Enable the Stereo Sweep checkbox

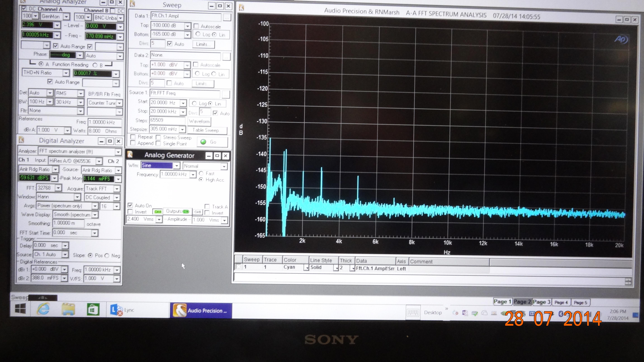click(158, 137)
